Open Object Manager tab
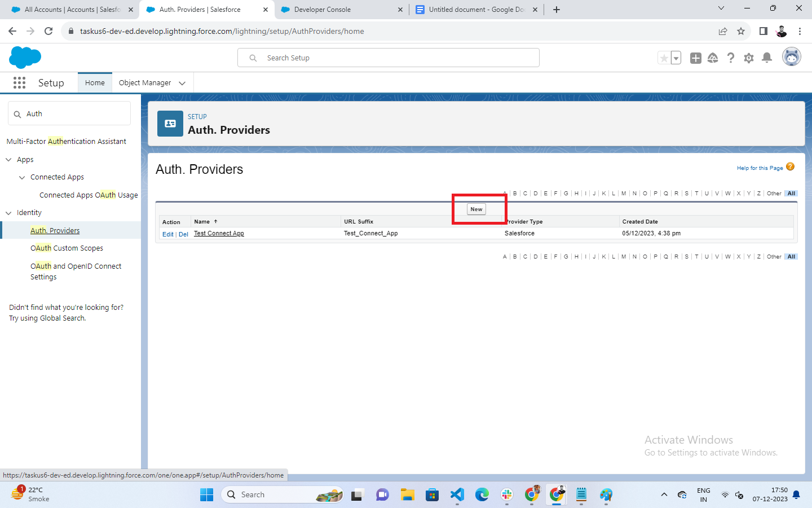This screenshot has height=508, width=812. [x=145, y=83]
